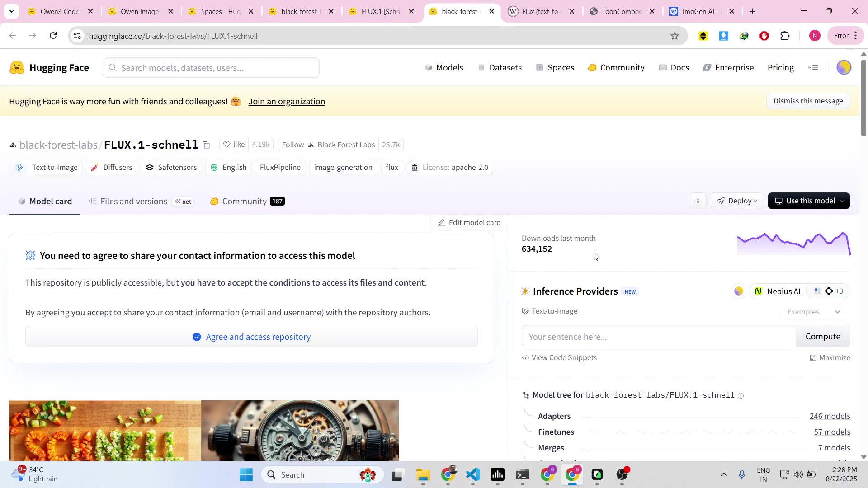Open the Adapters 246 models row
Screen dimensions: 868x488
coord(694,416)
